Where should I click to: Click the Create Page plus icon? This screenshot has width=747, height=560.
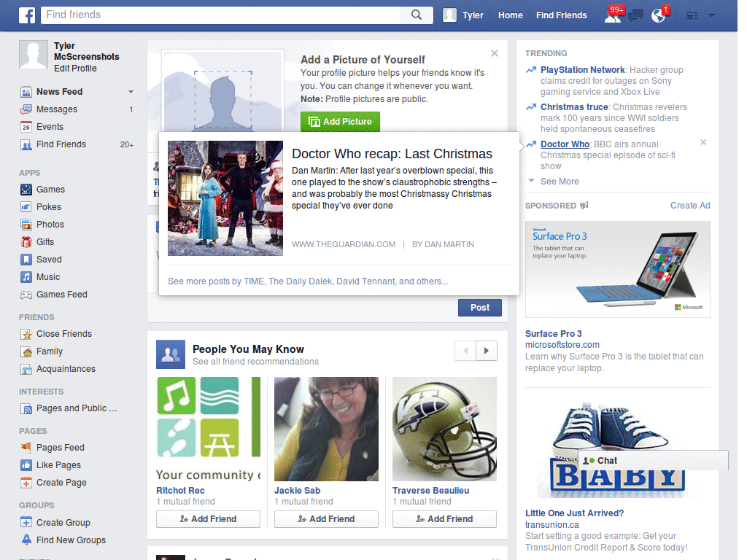pyautogui.click(x=26, y=483)
